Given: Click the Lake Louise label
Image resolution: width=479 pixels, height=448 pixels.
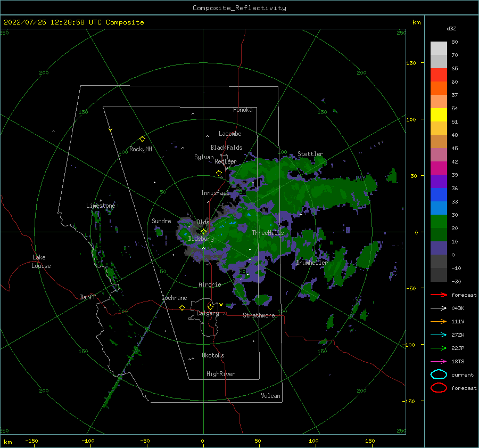Looking at the screenshot, I should point(41,262).
